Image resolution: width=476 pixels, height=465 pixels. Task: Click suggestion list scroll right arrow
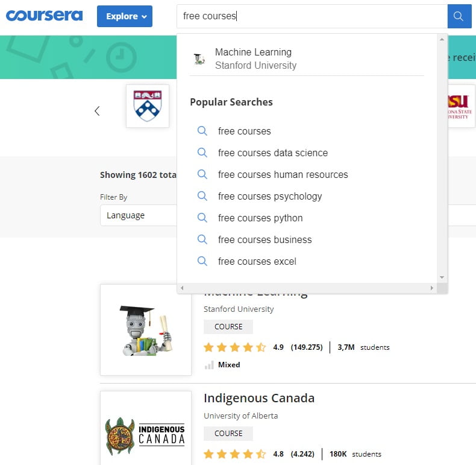coord(431,288)
